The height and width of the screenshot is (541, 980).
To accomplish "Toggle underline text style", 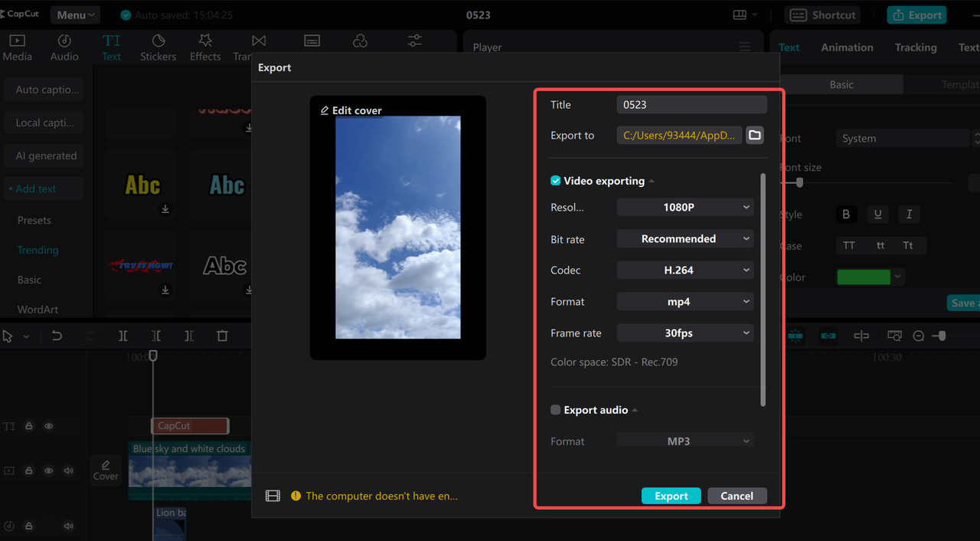I will (x=877, y=215).
